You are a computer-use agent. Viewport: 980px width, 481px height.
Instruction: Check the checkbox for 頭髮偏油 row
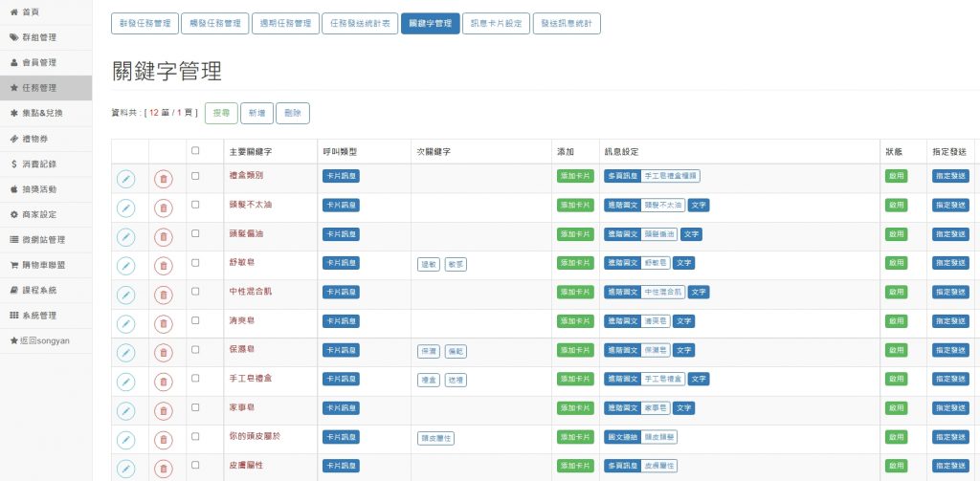coord(196,233)
